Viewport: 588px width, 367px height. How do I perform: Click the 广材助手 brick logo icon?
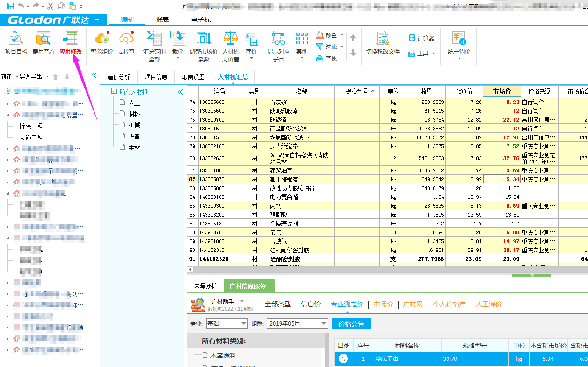(198, 305)
